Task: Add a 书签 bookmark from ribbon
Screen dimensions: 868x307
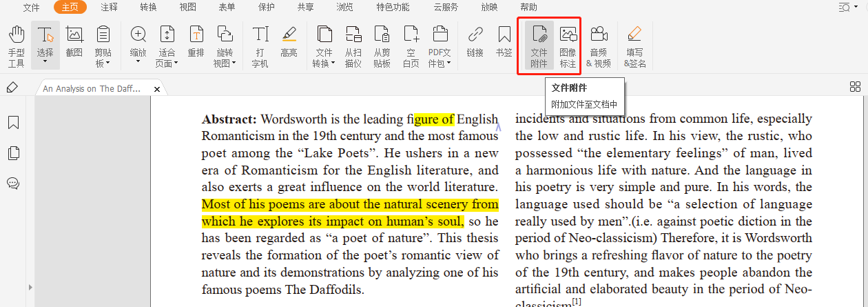Action: (504, 41)
